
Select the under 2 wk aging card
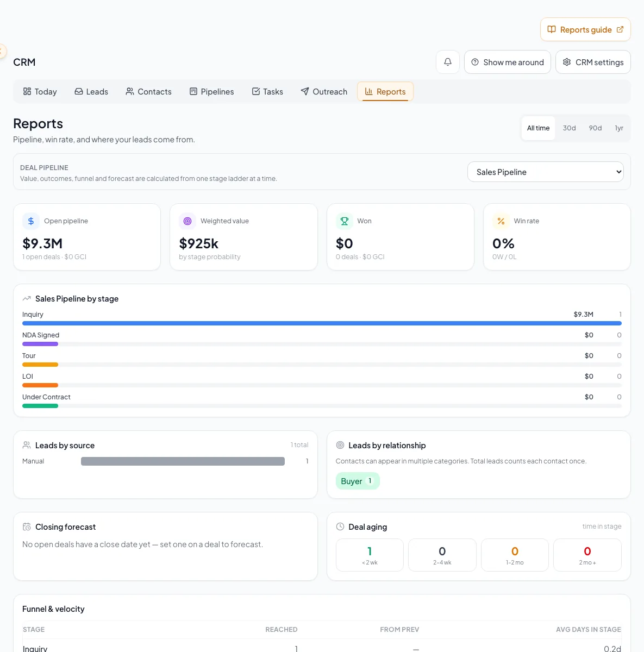(x=370, y=555)
